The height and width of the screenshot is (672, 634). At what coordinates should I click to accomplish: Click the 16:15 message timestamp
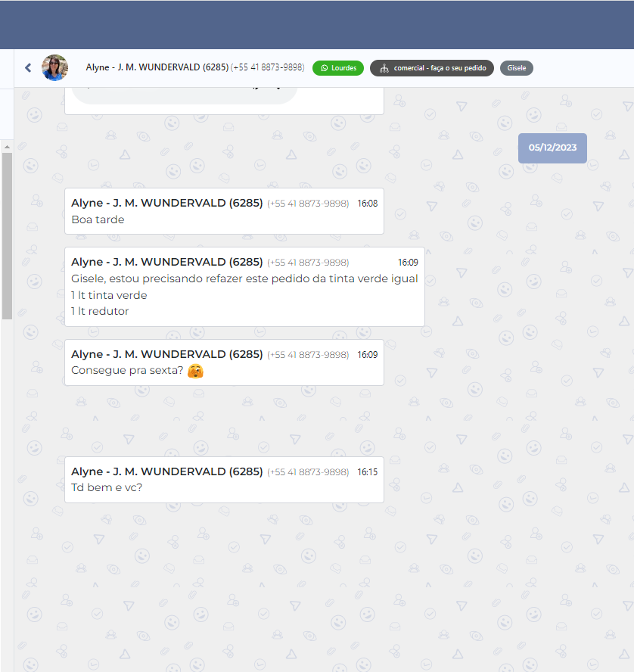[367, 471]
